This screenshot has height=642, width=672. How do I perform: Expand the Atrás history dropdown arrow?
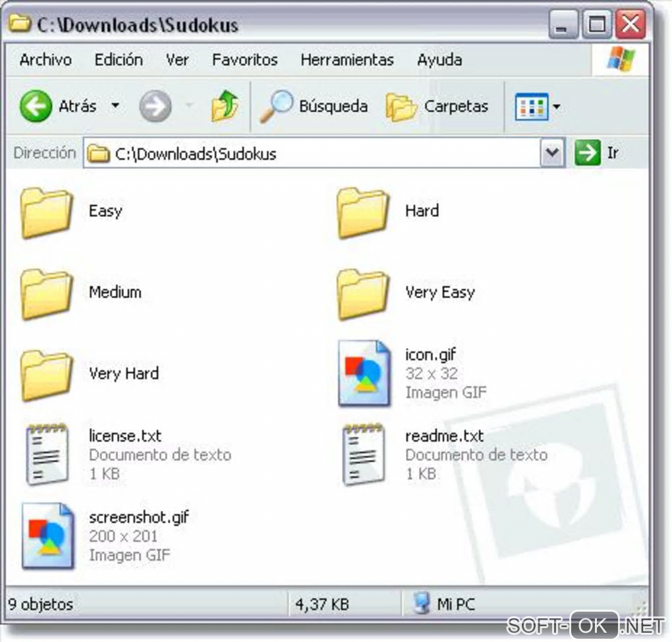(115, 105)
